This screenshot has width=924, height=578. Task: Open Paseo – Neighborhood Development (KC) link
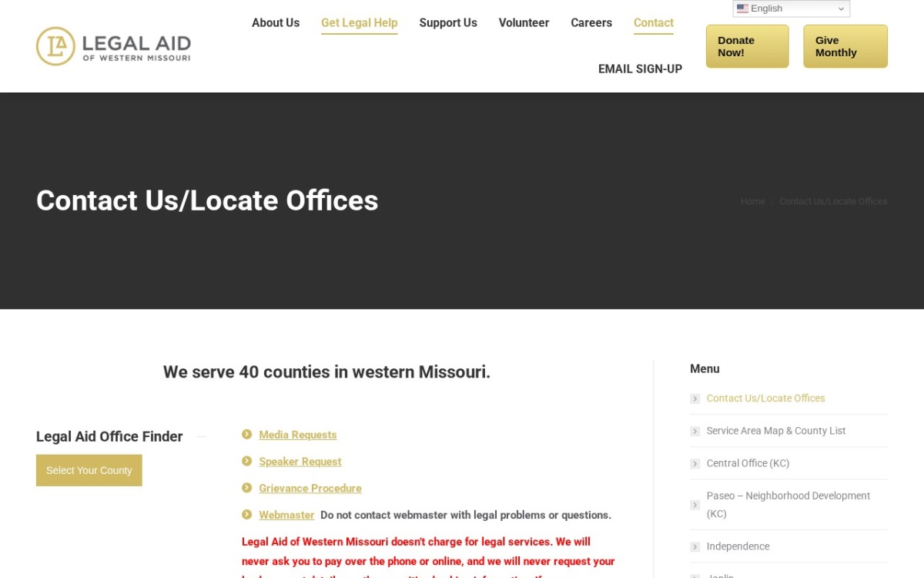788,505
